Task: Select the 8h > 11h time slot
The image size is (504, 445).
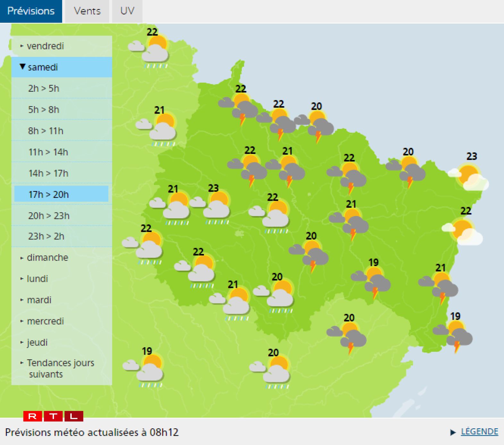Action: click(46, 131)
